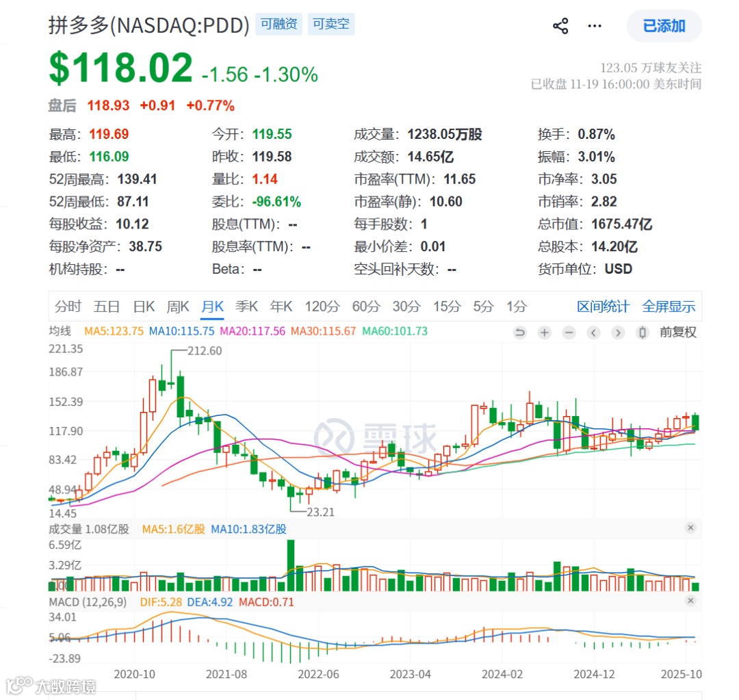Open the 60分 chart tab
The image size is (739, 700).
pyautogui.click(x=366, y=307)
